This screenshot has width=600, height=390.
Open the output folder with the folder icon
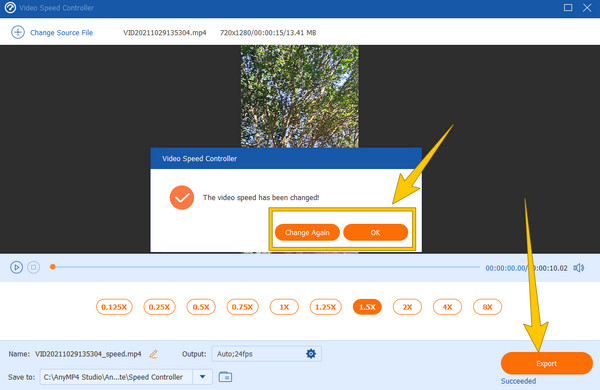(225, 377)
